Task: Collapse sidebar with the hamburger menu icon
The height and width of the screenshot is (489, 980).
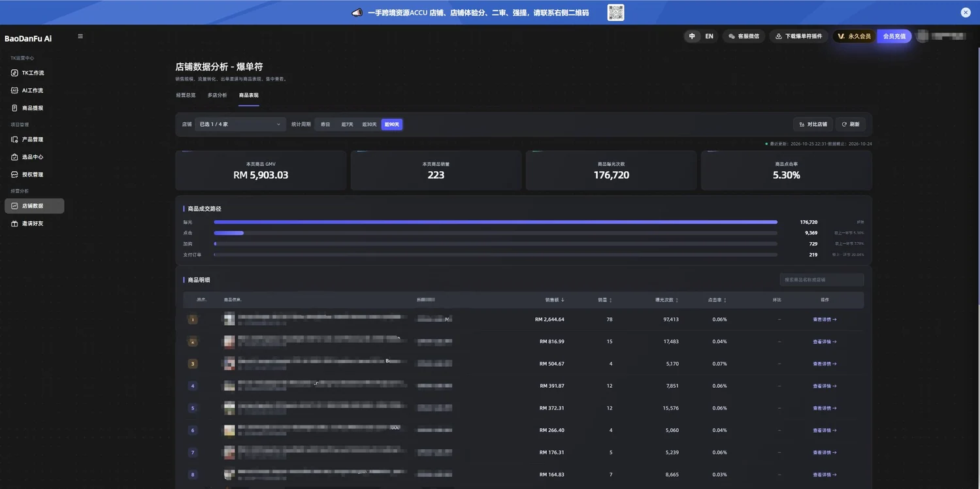Action: tap(80, 37)
